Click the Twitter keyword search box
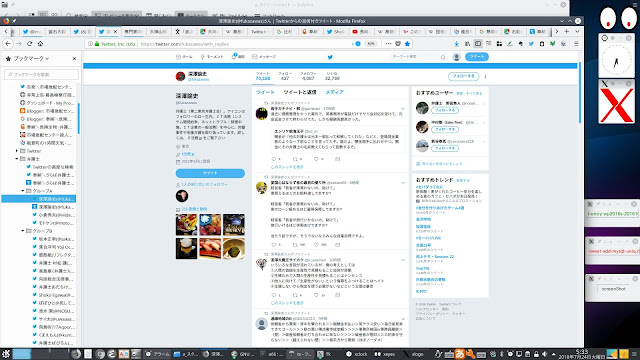 click(418, 57)
